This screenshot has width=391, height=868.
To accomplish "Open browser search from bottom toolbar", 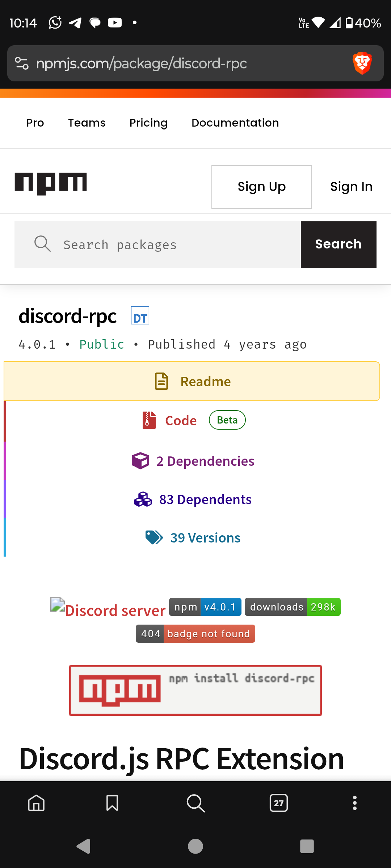I will click(195, 803).
